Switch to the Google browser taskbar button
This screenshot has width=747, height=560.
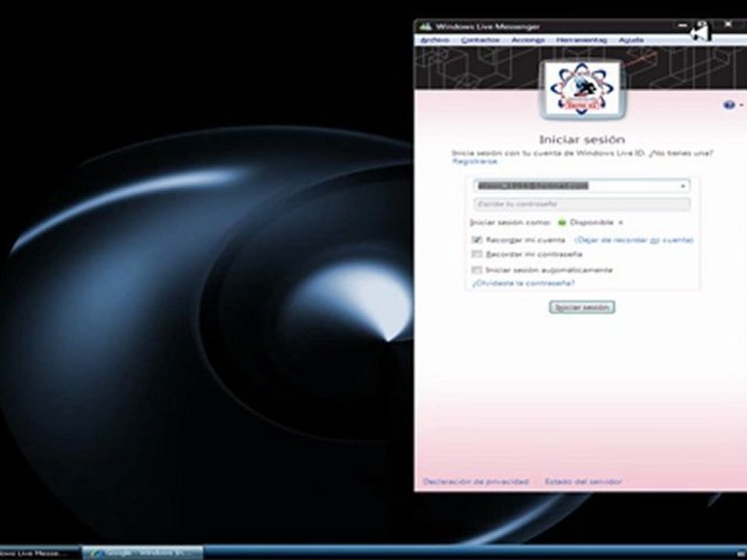[143, 553]
